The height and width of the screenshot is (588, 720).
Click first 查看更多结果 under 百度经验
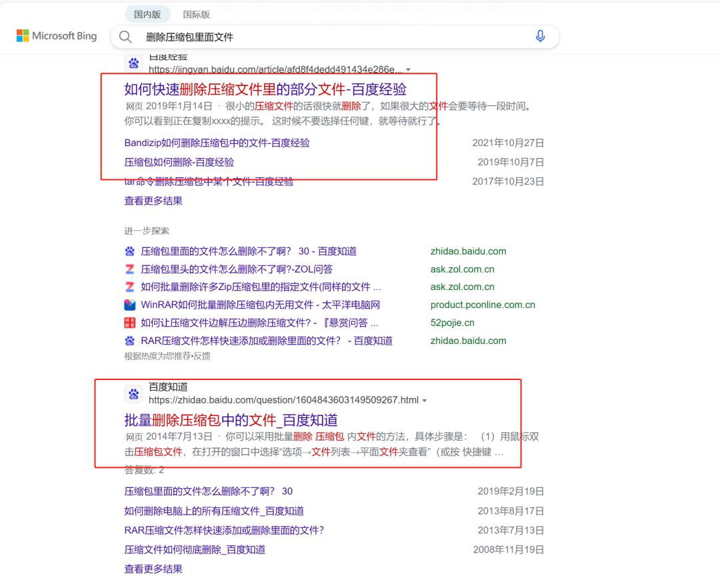point(153,201)
